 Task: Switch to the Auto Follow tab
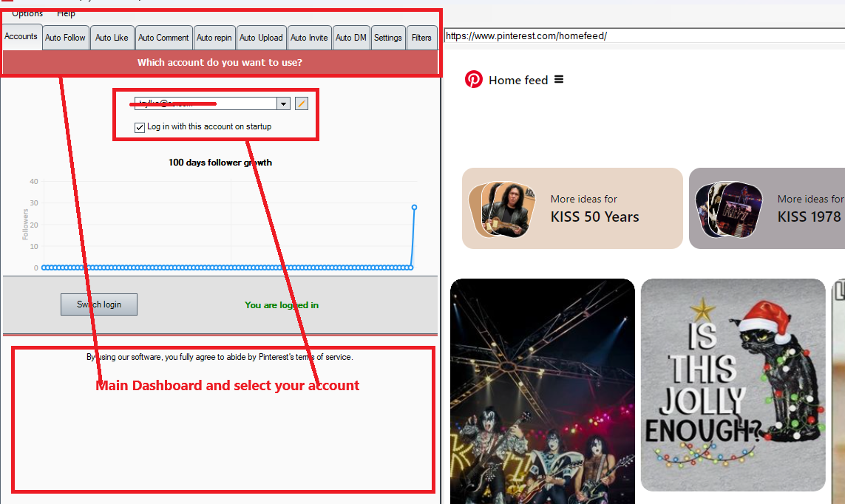65,38
